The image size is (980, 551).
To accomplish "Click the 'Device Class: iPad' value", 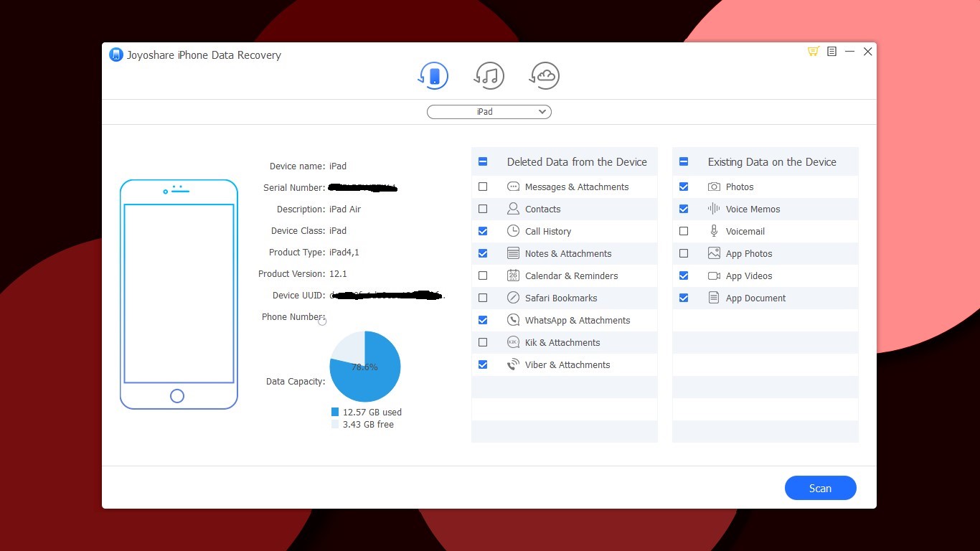I will [338, 230].
